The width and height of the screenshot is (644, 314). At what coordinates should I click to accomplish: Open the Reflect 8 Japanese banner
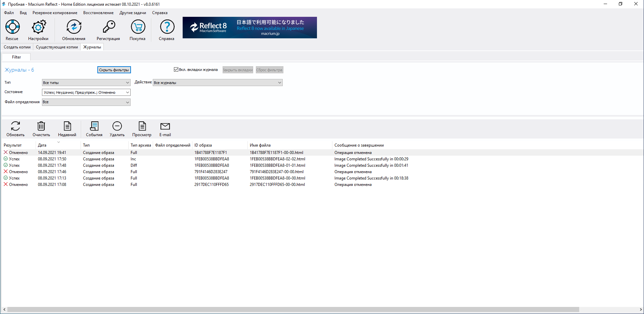(249, 28)
